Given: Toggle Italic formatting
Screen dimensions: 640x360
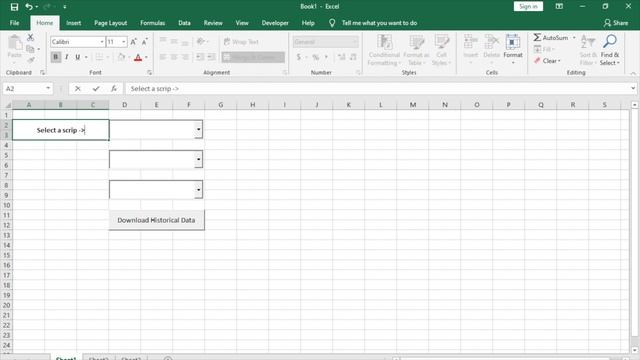Looking at the screenshot, I should 67,57.
